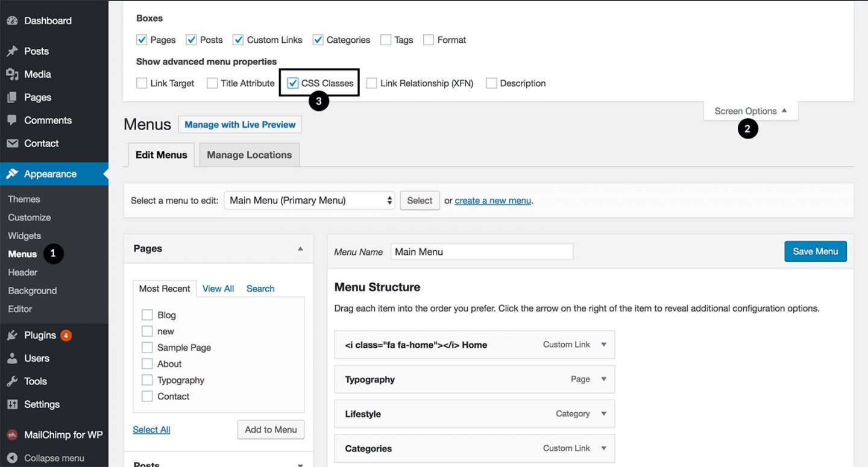Collapse the Screen Options panel
Image resolution: width=868 pixels, height=467 pixels.
[x=750, y=111]
